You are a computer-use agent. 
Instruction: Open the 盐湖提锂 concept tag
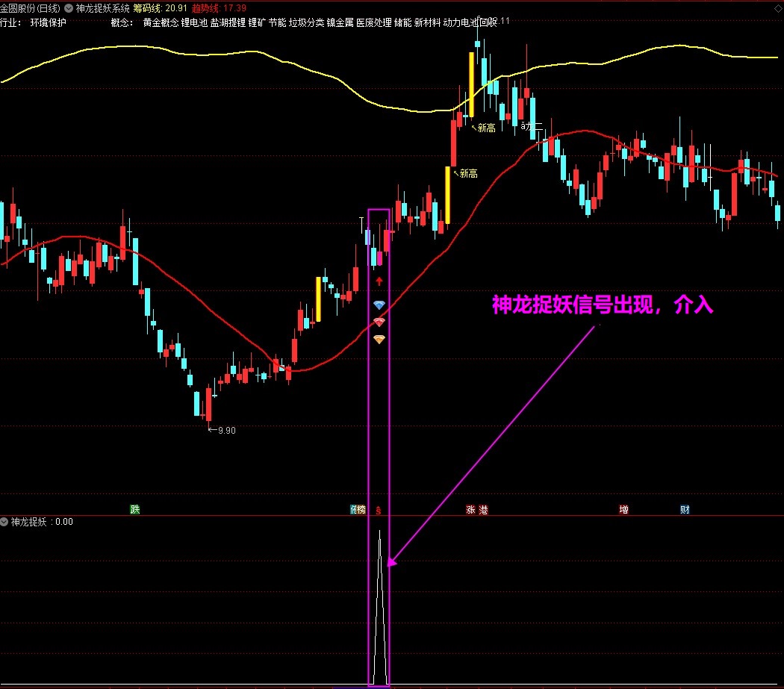(228, 22)
